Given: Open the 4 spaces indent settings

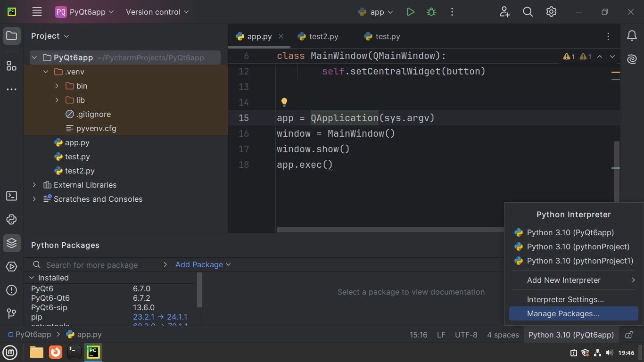Looking at the screenshot, I should [503, 335].
